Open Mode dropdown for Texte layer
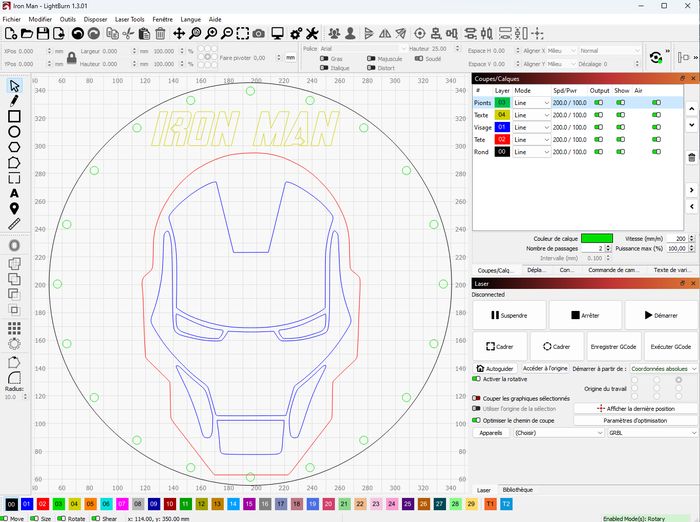Image resolution: width=700 pixels, height=522 pixels. [x=531, y=115]
